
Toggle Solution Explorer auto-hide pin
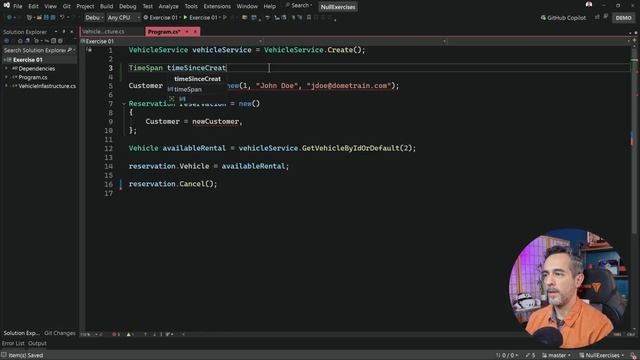[x=64, y=31]
